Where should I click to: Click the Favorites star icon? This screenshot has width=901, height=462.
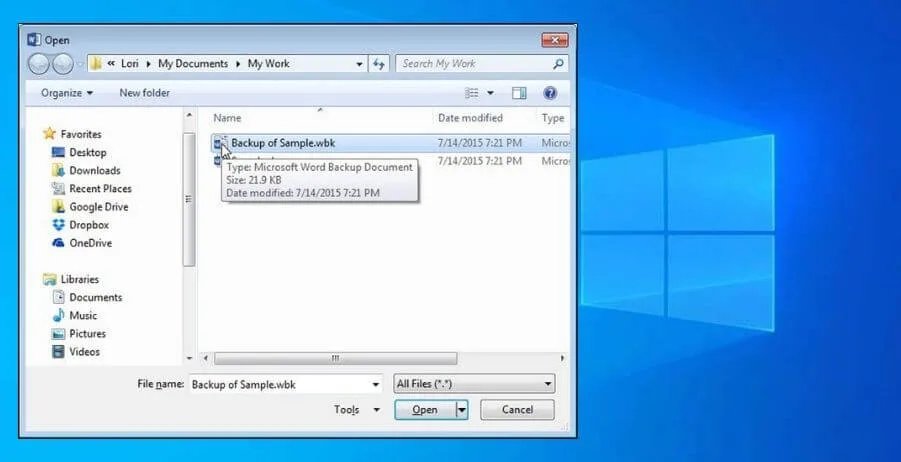(x=50, y=134)
